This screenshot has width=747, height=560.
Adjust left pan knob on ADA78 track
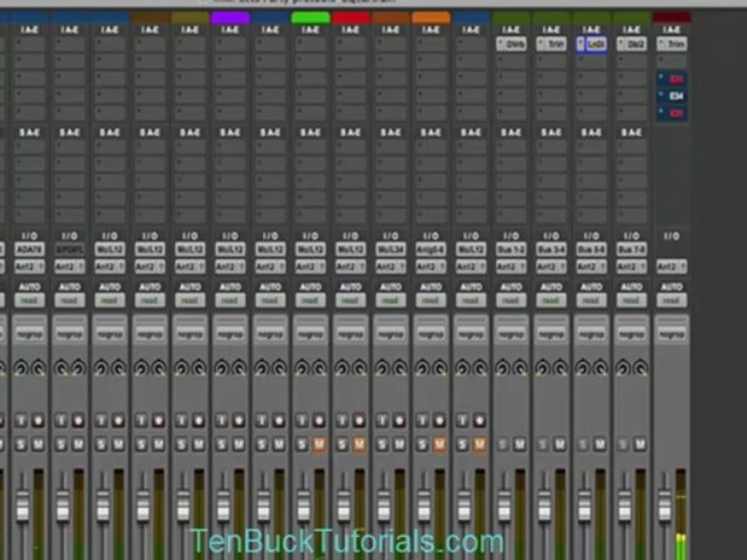click(x=21, y=368)
